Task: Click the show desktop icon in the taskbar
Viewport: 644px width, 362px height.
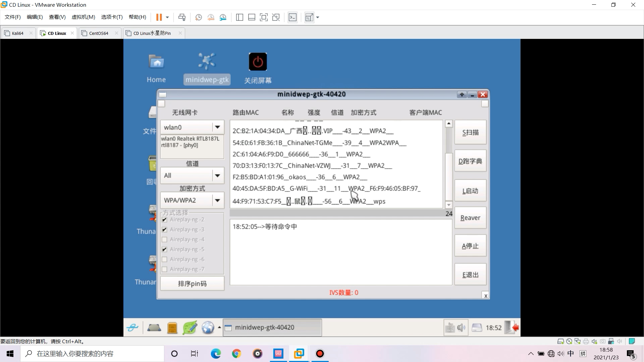Action: pos(154,327)
